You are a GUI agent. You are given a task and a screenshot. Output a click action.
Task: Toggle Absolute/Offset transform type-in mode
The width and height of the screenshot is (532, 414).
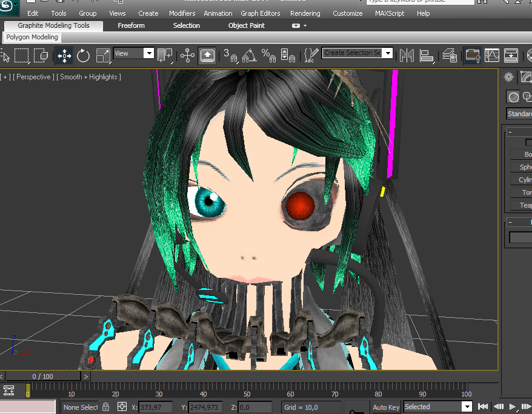[122, 407]
